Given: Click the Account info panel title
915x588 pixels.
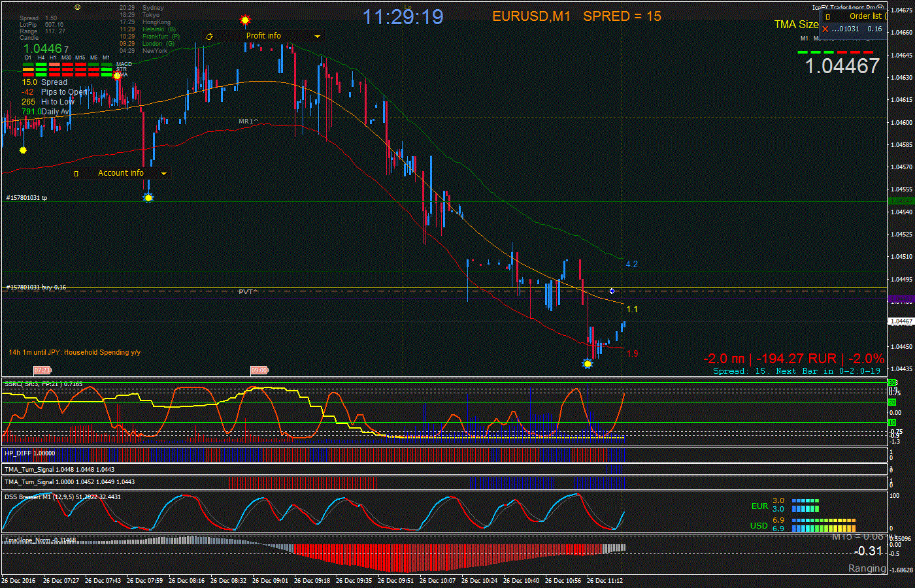Looking at the screenshot, I should point(121,173).
